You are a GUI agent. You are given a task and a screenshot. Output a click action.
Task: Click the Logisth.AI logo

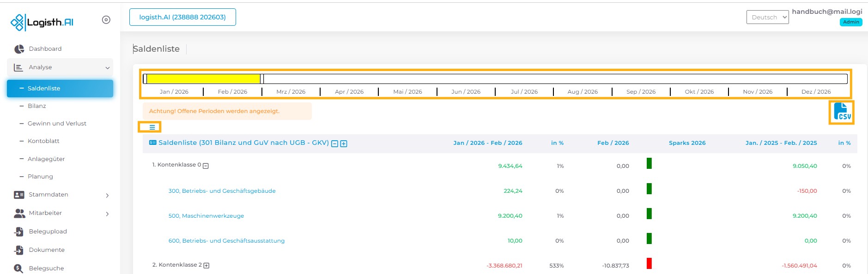click(x=42, y=22)
